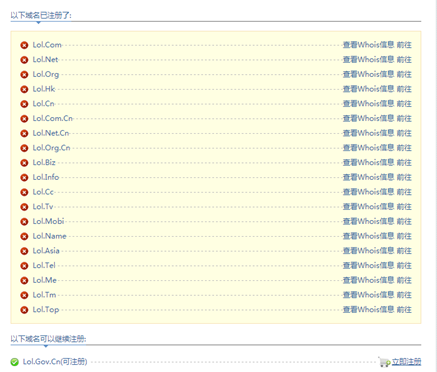Select the Lol.Asia domain name

pos(46,251)
